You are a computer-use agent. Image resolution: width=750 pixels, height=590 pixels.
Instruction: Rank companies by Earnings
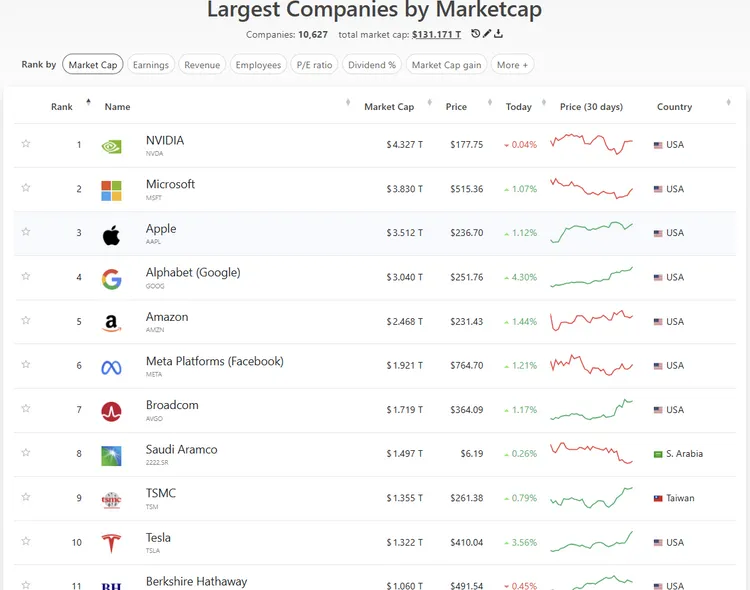(151, 65)
